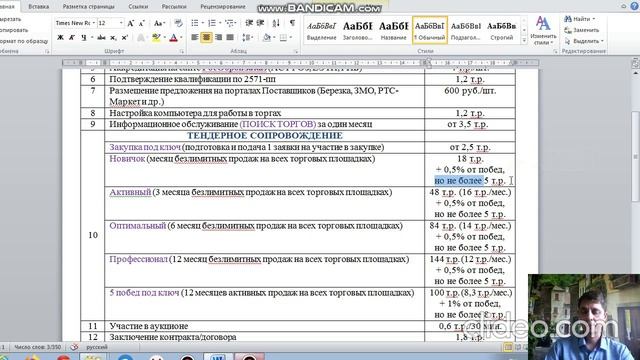Apply red font color
640x360 pixels.
point(173,38)
